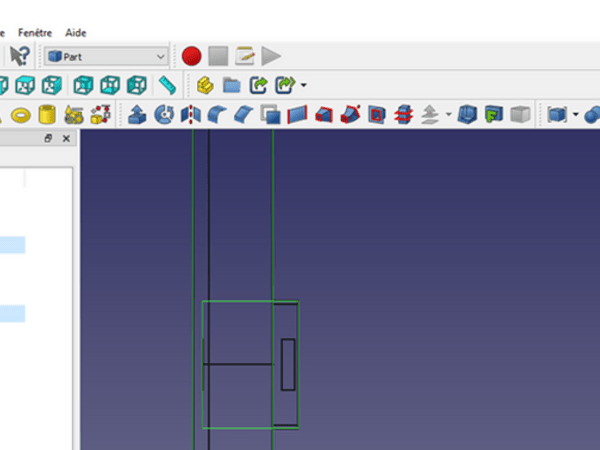Click the Mirror shape tool icon
This screenshot has width=600, height=450.
[x=190, y=115]
